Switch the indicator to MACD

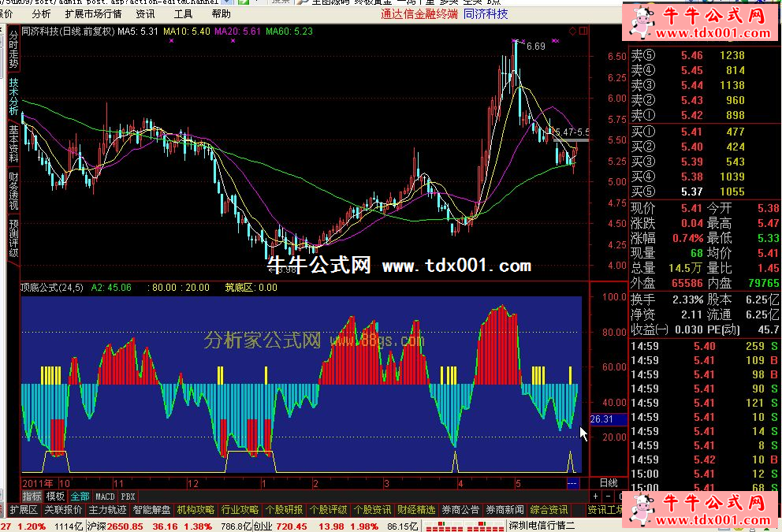[105, 497]
